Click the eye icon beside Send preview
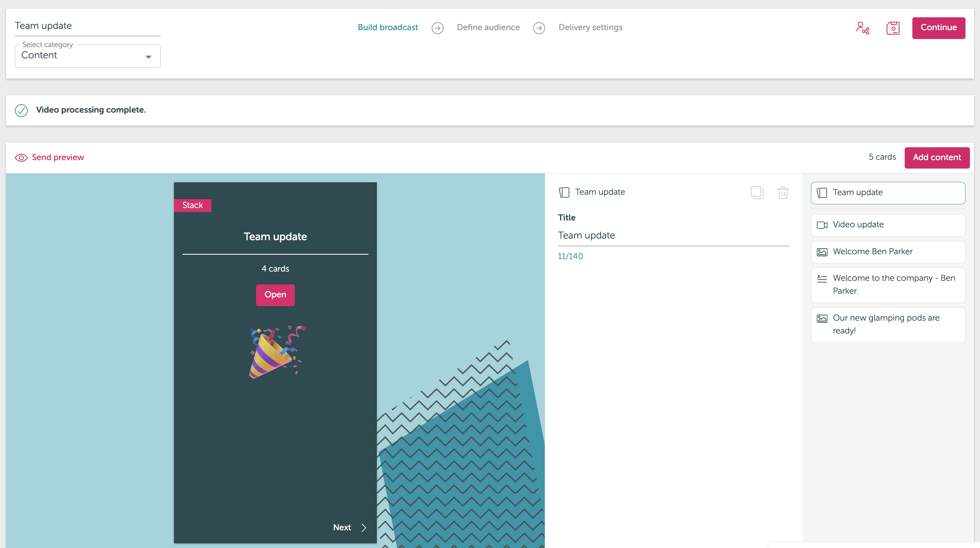The image size is (980, 548). (21, 158)
